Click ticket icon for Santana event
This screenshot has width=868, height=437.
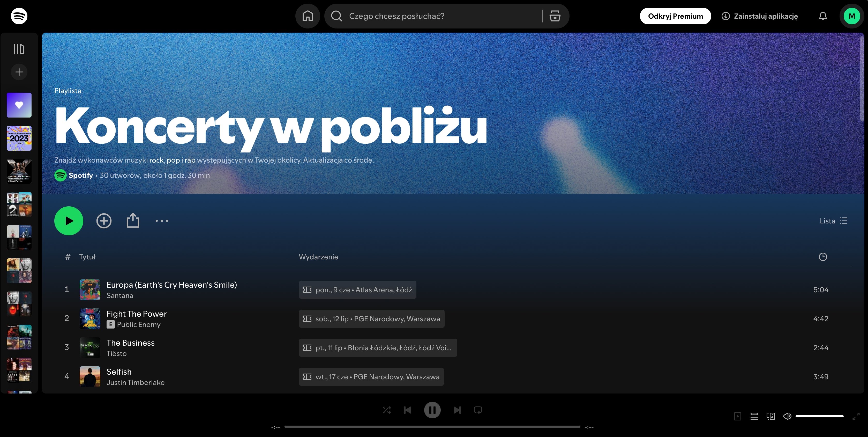[307, 290]
